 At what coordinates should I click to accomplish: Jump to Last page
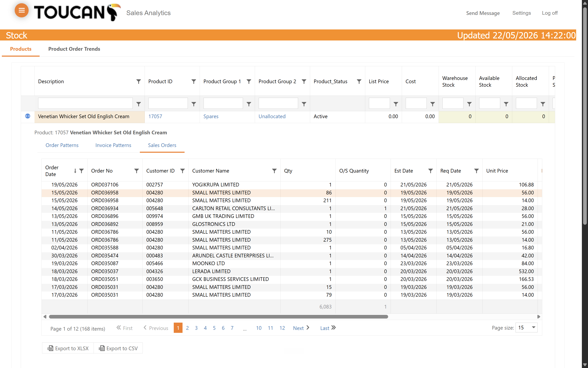[x=328, y=328]
